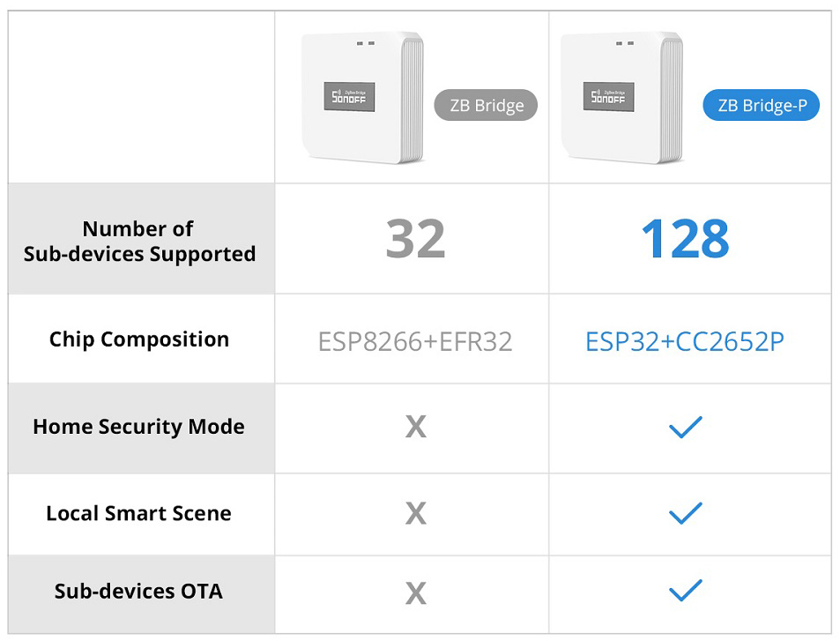
Task: Click the Home Security Mode row label
Action: (139, 427)
